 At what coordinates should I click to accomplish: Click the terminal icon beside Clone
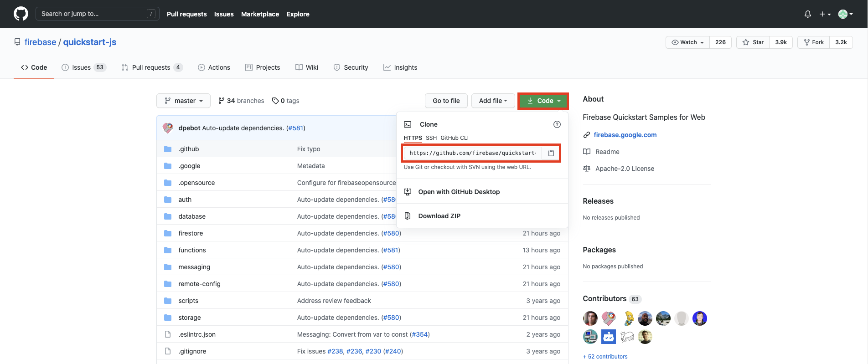[x=408, y=124]
